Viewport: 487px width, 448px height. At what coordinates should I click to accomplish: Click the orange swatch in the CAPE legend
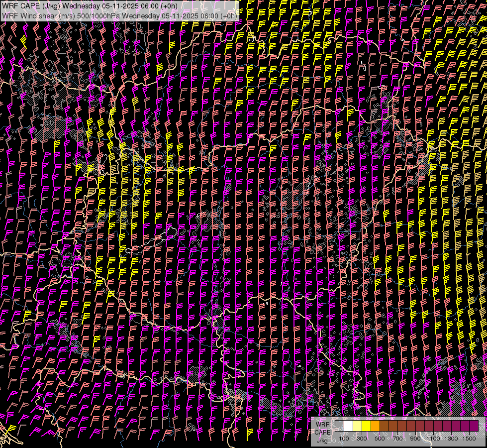click(375, 426)
